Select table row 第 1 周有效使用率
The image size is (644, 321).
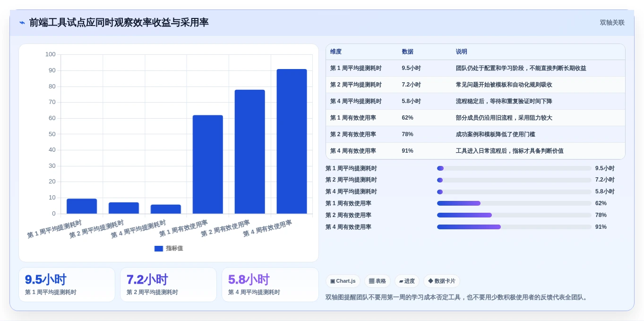tap(475, 118)
